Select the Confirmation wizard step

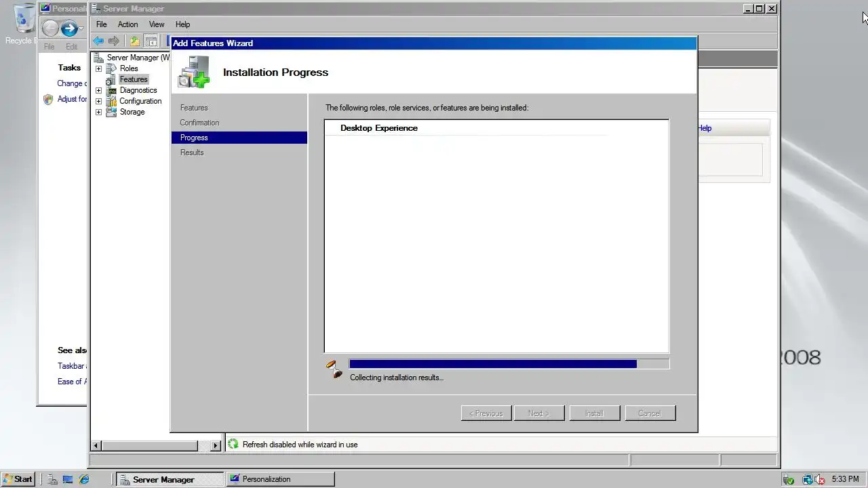[x=199, y=123]
